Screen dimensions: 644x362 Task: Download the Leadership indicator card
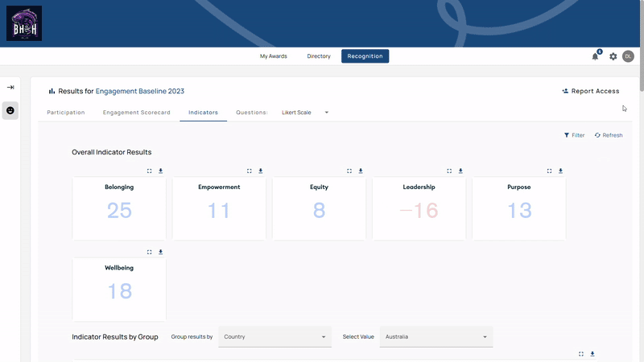point(460,171)
